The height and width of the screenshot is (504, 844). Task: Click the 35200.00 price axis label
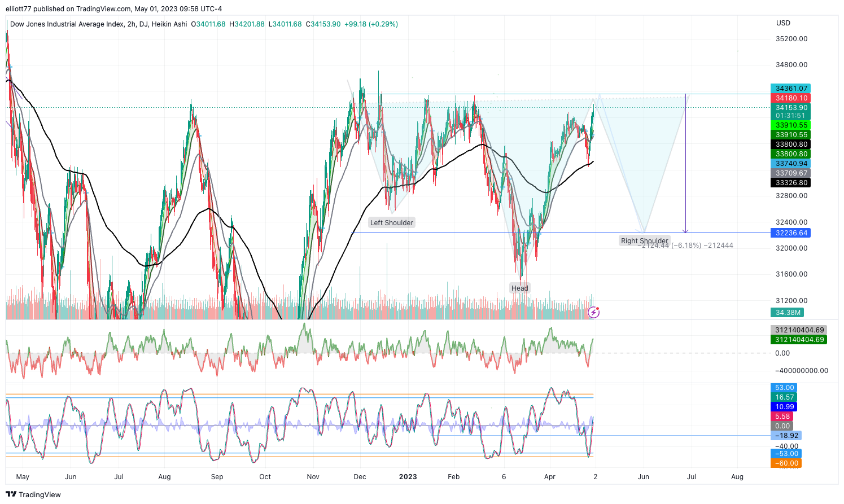pos(791,39)
